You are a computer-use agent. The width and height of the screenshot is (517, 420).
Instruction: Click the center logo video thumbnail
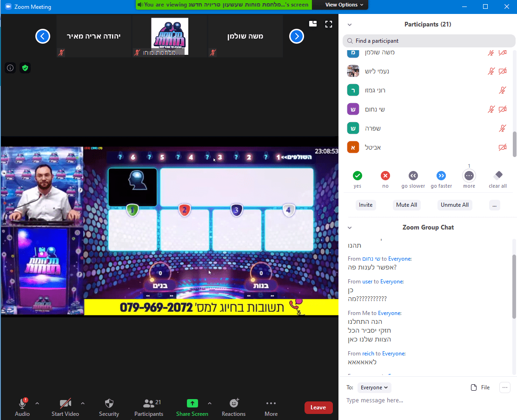pos(170,36)
